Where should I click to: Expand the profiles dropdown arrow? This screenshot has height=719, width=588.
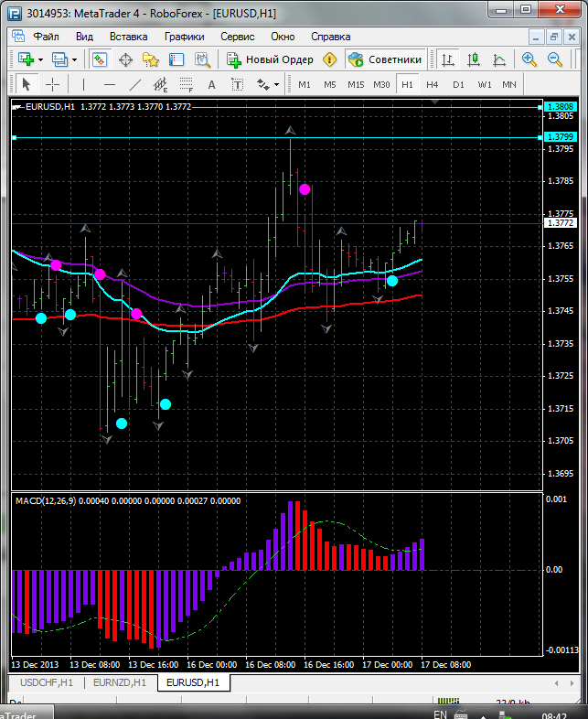click(x=74, y=59)
